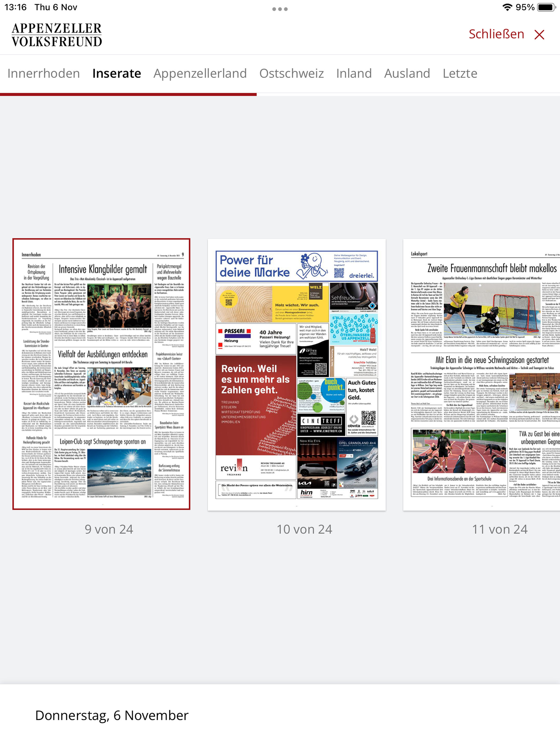The height and width of the screenshot is (747, 560).
Task: Tap the Welz 'Holz wächst' yellow ad
Action: click(272, 303)
